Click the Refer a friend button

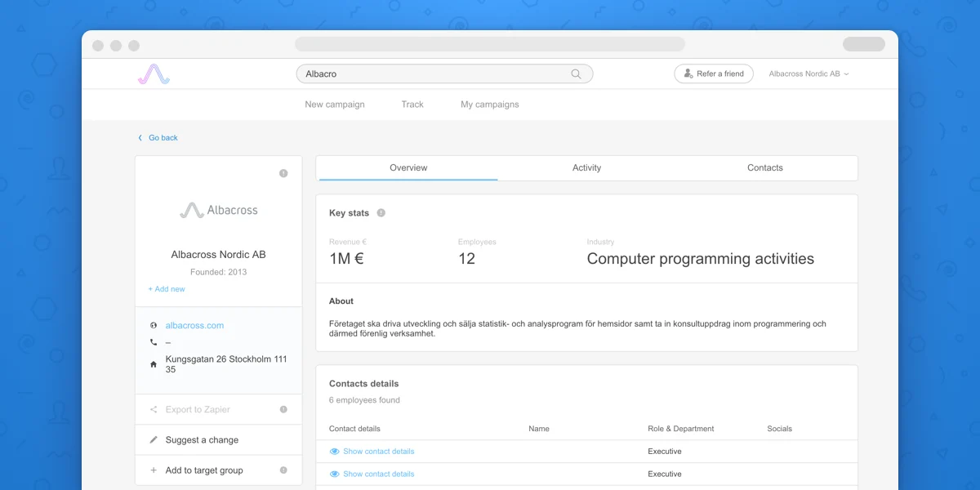[x=714, y=74]
